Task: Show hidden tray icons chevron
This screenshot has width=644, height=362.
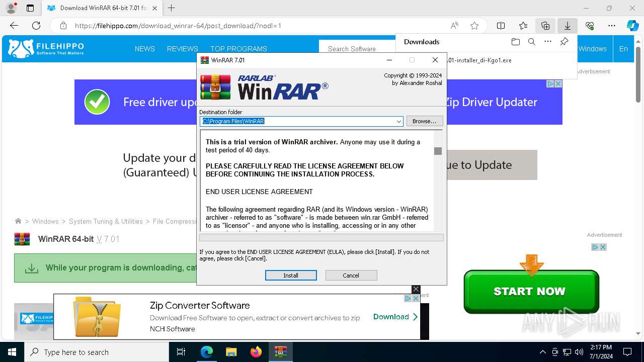Action: coord(542,352)
